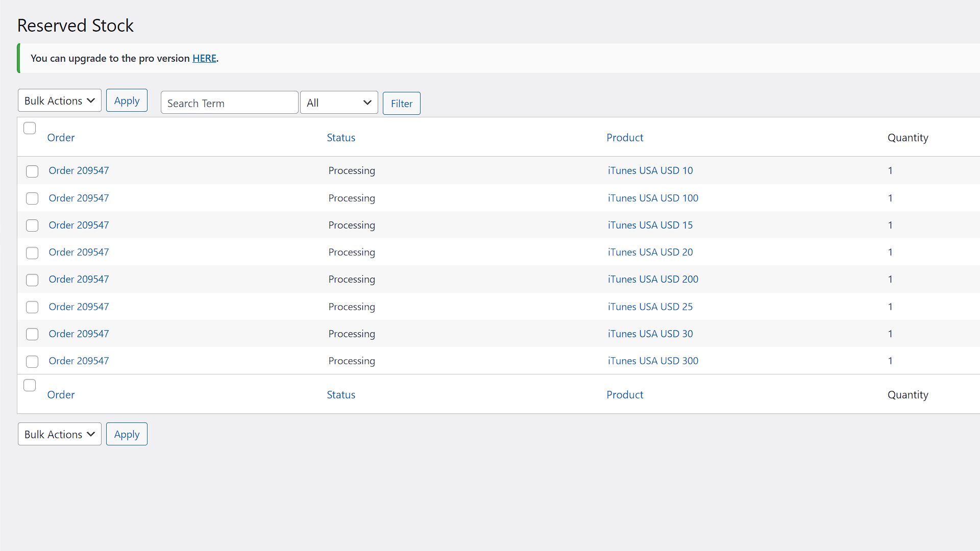
Task: Open the All status filter dropdown
Action: click(339, 103)
